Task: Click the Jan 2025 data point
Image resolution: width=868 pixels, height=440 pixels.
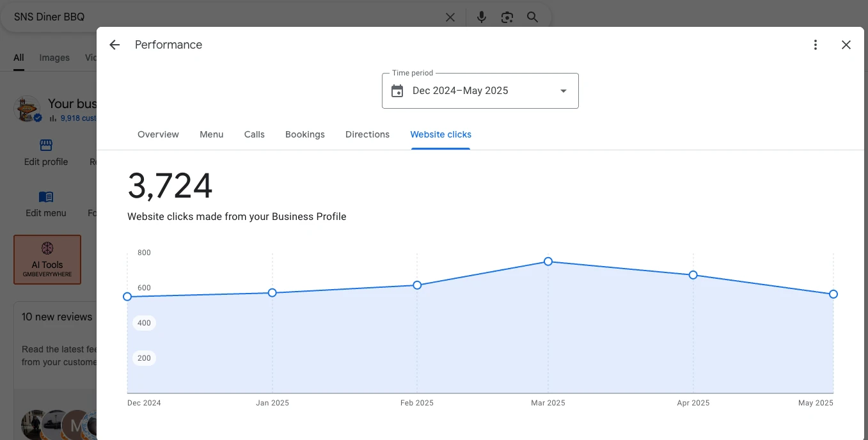Action: point(272,293)
